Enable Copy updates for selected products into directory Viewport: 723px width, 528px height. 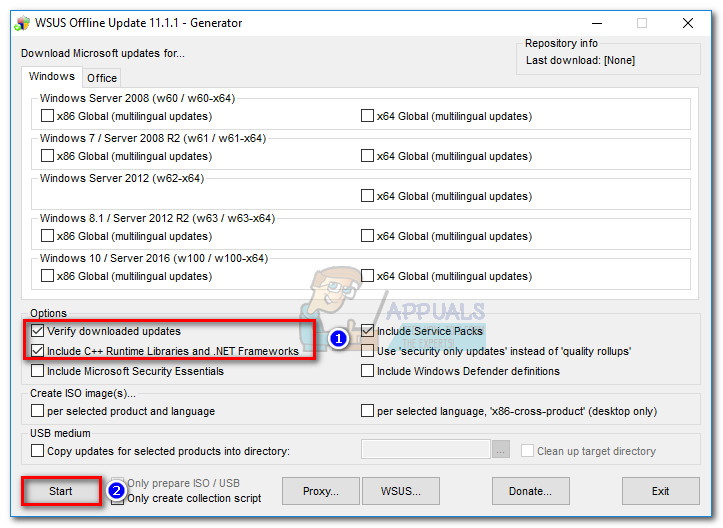point(37,451)
